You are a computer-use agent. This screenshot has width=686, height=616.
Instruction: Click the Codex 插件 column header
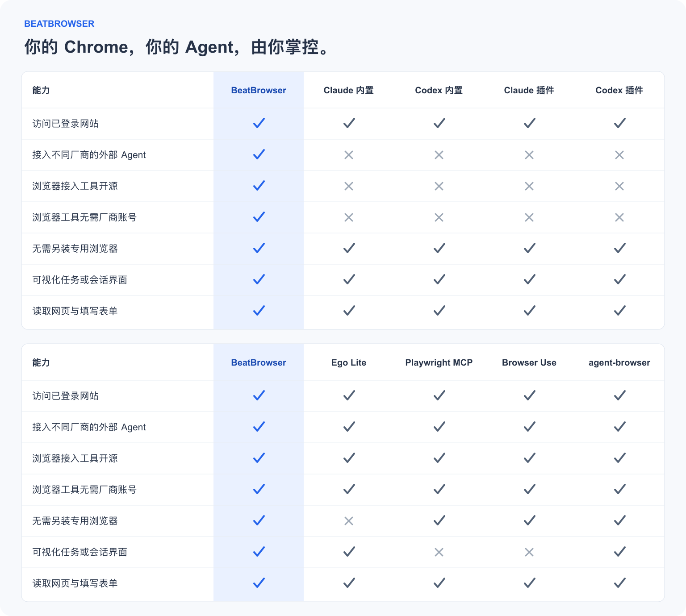click(619, 90)
